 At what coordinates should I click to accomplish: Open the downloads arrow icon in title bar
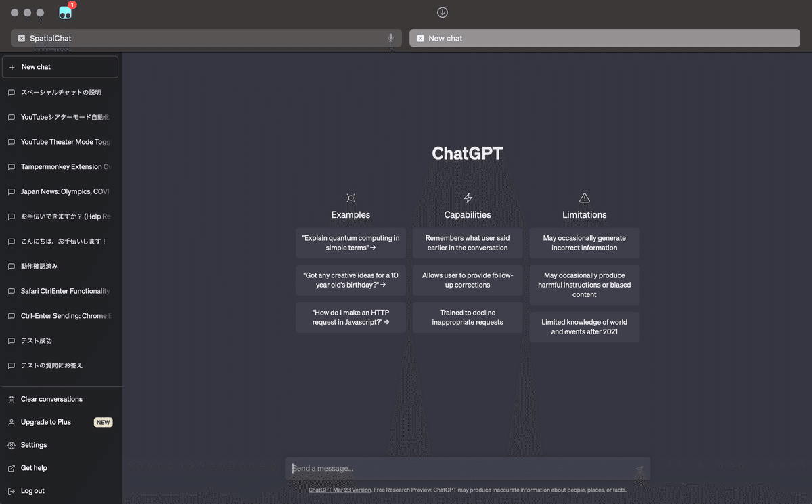[443, 12]
